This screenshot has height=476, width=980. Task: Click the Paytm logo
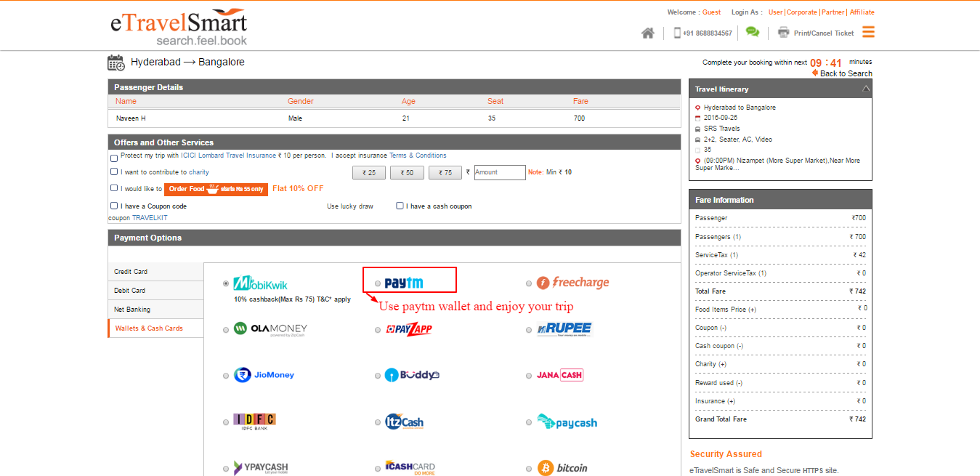(x=404, y=283)
